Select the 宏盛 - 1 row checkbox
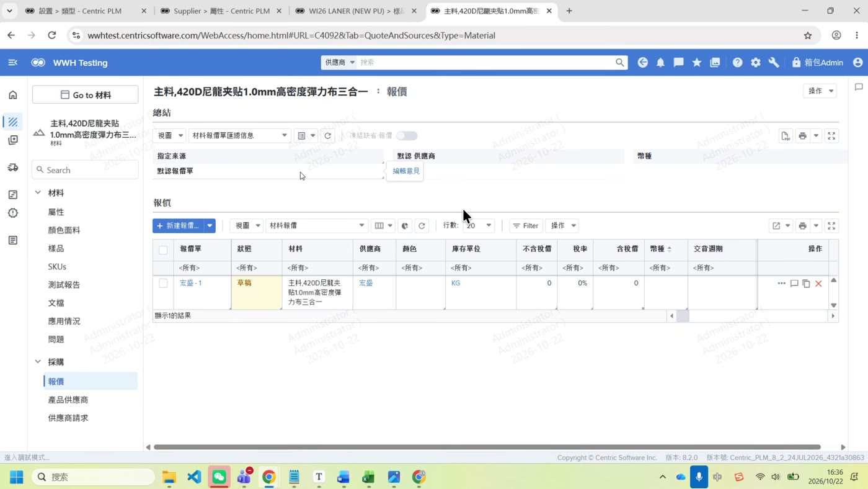The height and width of the screenshot is (489, 868). [163, 284]
